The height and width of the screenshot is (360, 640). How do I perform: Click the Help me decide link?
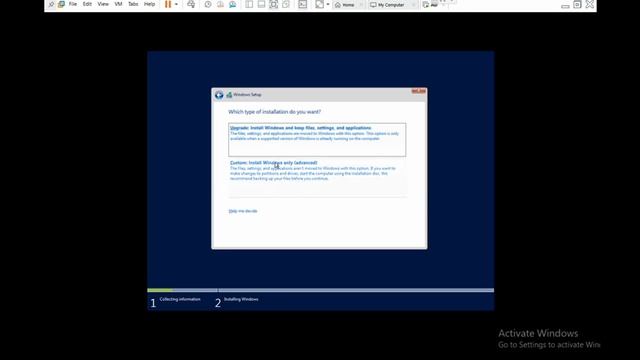[x=243, y=211]
